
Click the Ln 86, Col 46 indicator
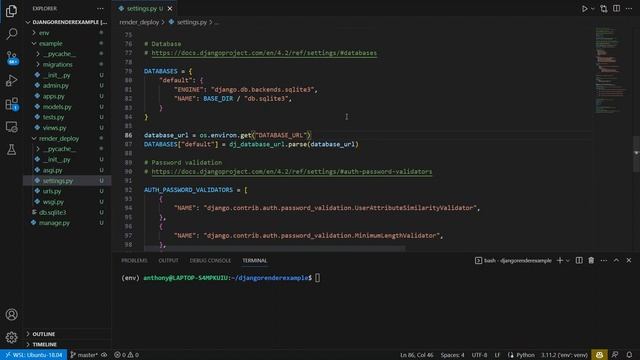[x=416, y=355]
